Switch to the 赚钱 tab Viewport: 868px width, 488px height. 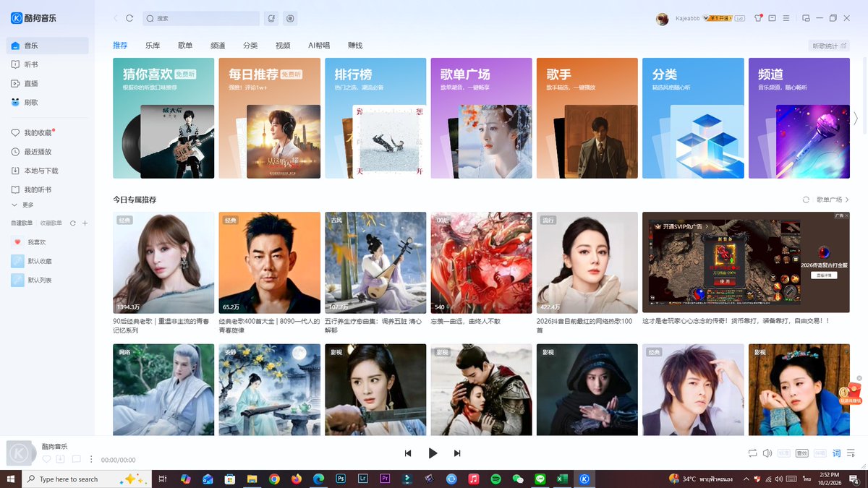coord(355,46)
